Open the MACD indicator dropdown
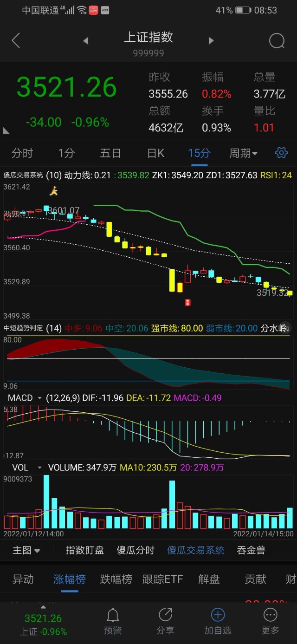Image resolution: width=297 pixels, height=644 pixels. click(x=39, y=398)
